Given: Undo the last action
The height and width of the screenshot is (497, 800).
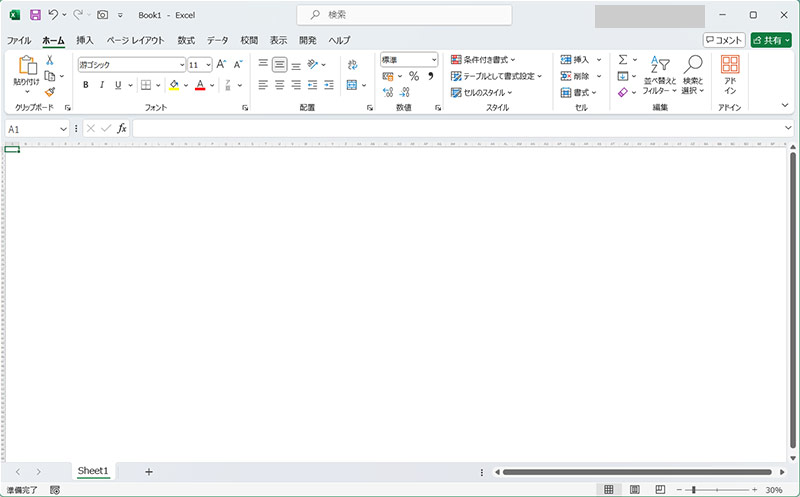Looking at the screenshot, I should [53, 15].
